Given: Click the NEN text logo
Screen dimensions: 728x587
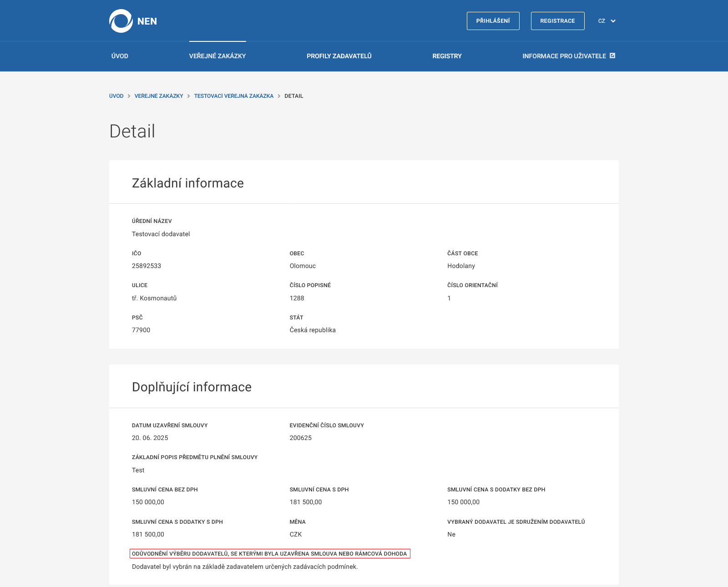Looking at the screenshot, I should click(x=147, y=21).
